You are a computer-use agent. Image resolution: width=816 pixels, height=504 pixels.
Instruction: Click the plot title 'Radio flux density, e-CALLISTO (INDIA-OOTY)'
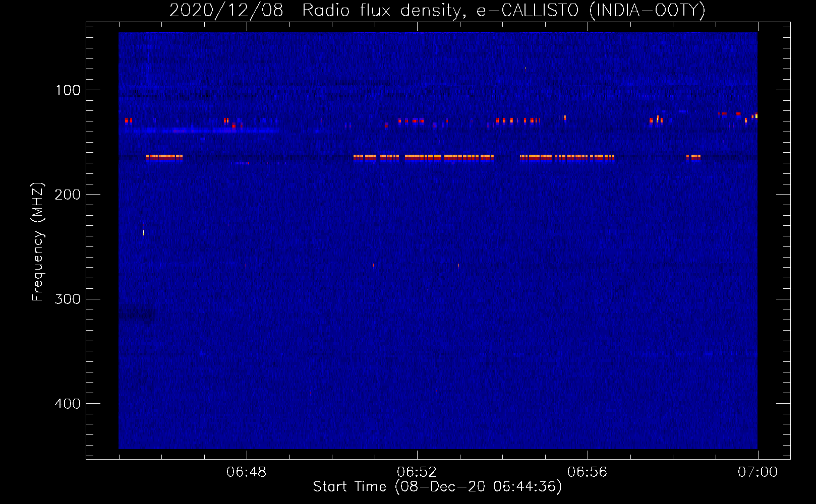[503, 10]
